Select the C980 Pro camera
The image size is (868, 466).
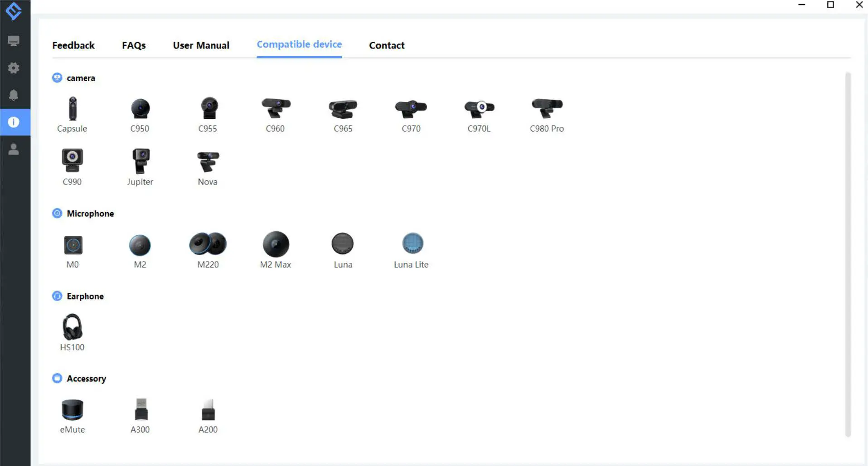(547, 113)
